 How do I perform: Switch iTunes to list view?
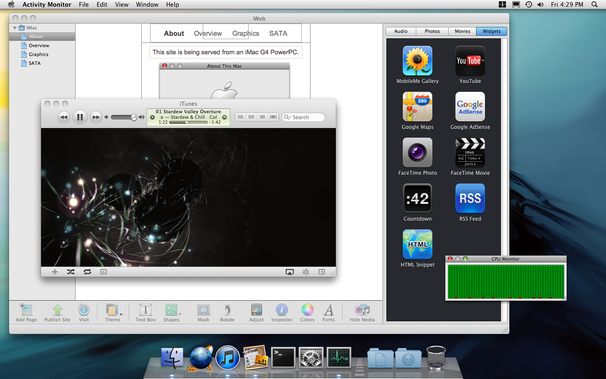240,117
